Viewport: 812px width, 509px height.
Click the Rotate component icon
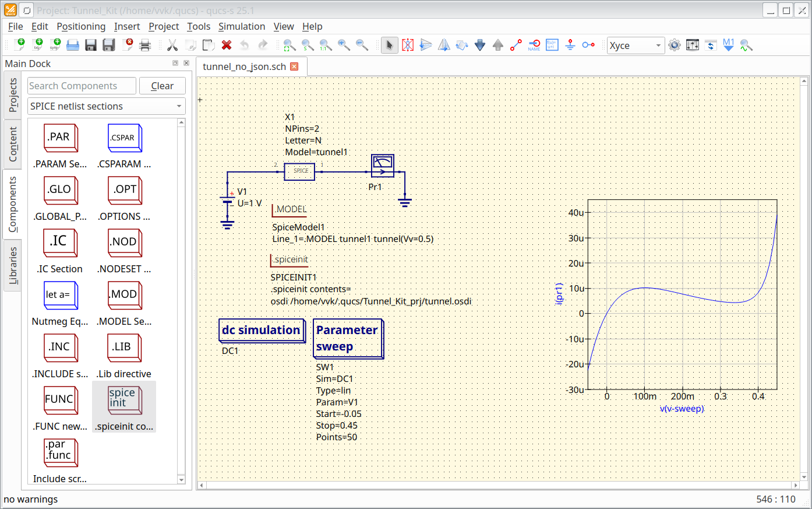pos(462,45)
